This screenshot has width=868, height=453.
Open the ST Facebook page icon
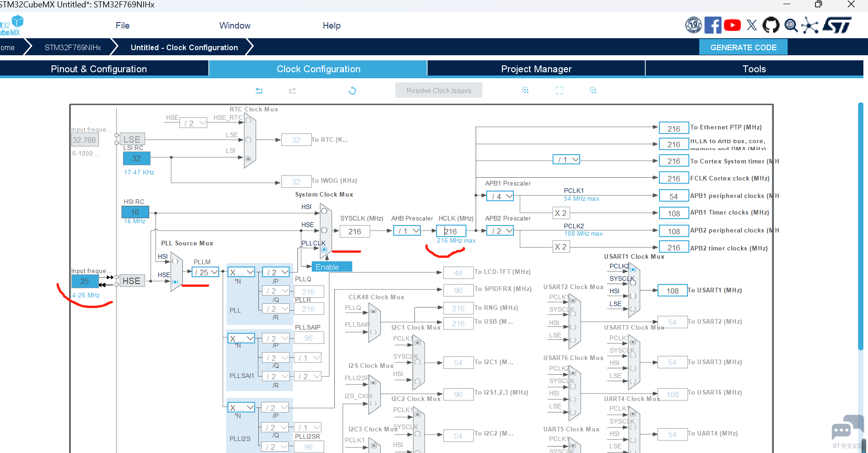(x=713, y=25)
